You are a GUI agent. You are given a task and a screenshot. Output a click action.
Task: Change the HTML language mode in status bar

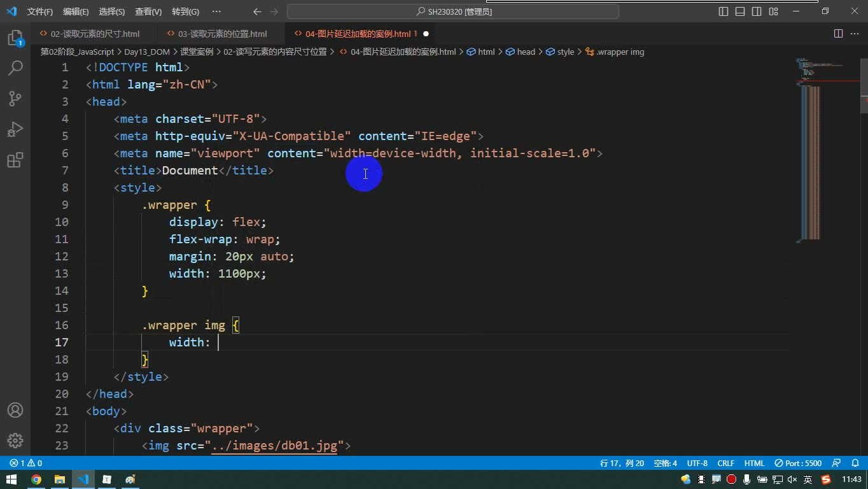click(755, 463)
